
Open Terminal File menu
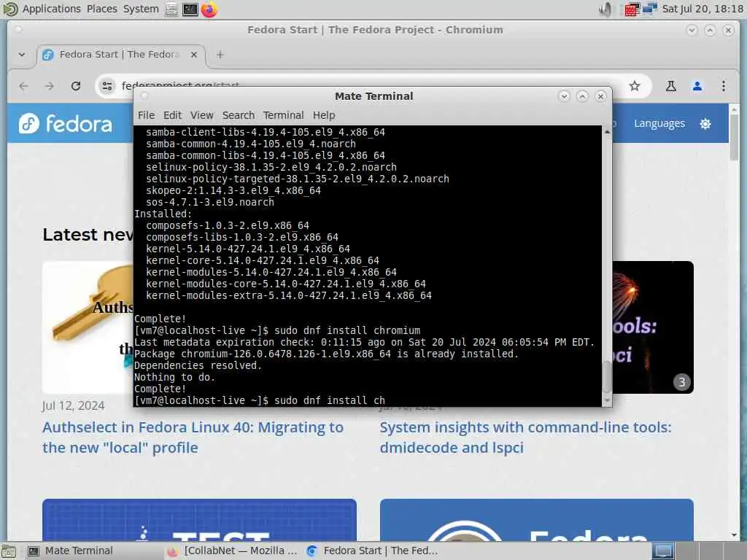click(146, 115)
